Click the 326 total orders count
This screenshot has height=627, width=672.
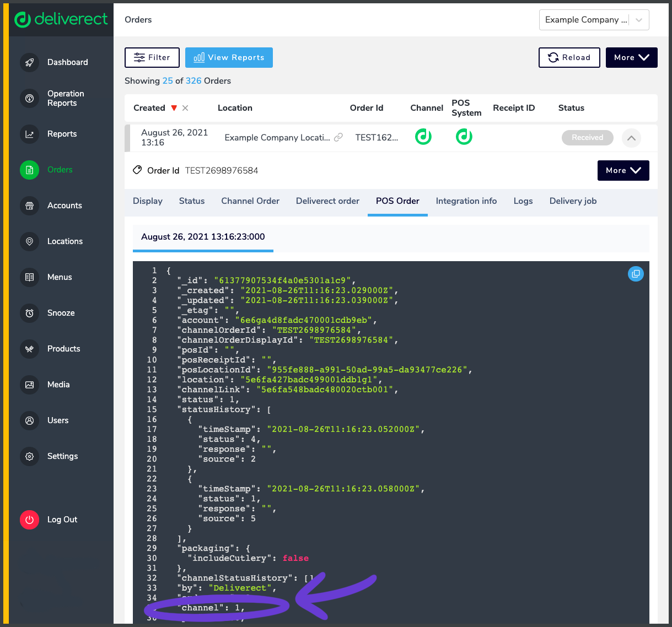[x=193, y=80]
